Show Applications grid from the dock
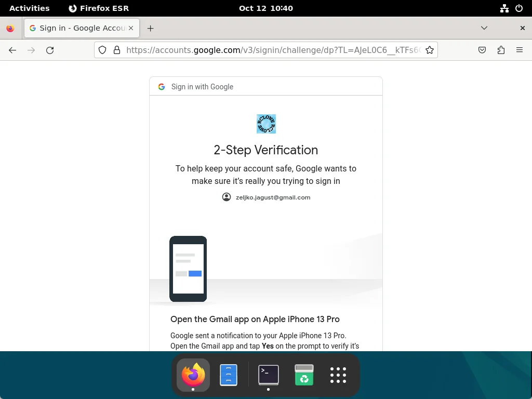This screenshot has width=532, height=399. pyautogui.click(x=338, y=375)
